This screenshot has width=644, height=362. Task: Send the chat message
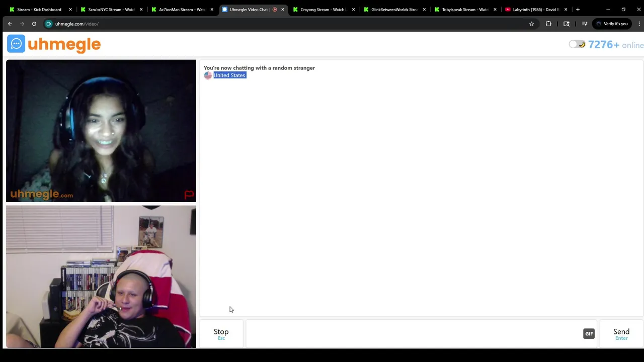[x=621, y=334]
